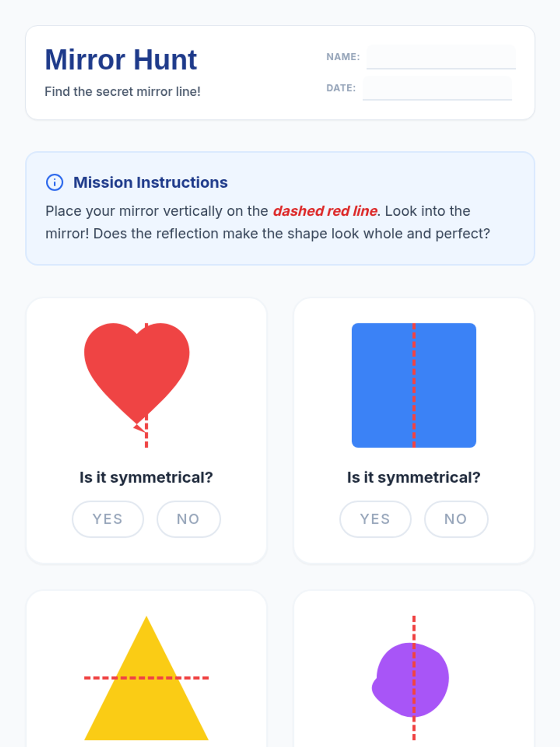Click the NAME input field
This screenshot has width=560, height=747.
pos(441,57)
